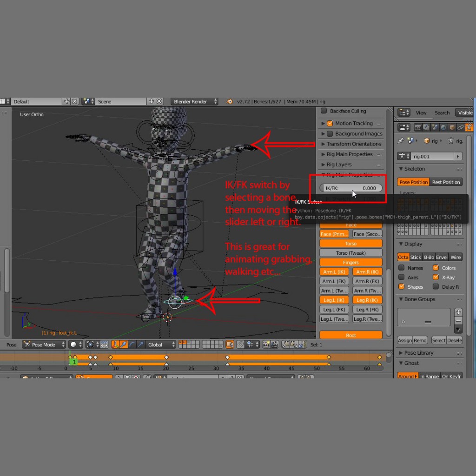Add a bone group with plus icon
Viewport: 476px width, 476px height.
458,312
